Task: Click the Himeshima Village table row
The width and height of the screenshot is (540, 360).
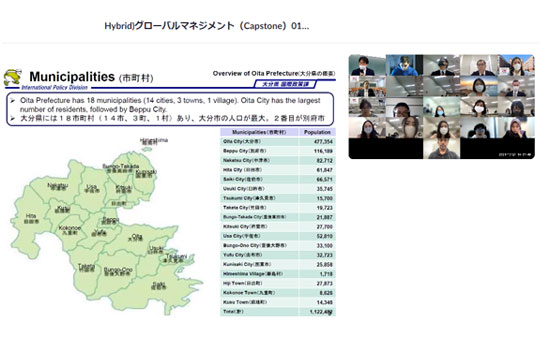Action: (278, 274)
